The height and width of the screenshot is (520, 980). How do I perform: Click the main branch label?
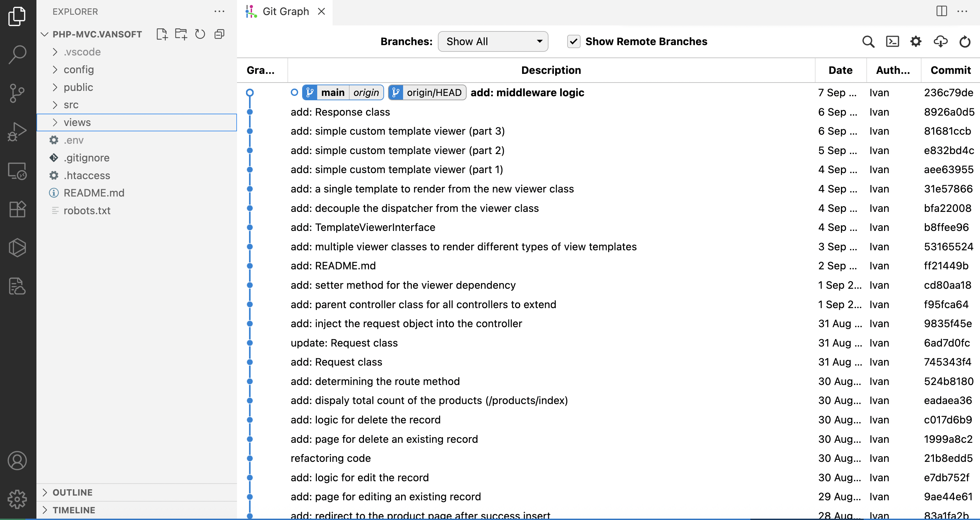click(333, 93)
